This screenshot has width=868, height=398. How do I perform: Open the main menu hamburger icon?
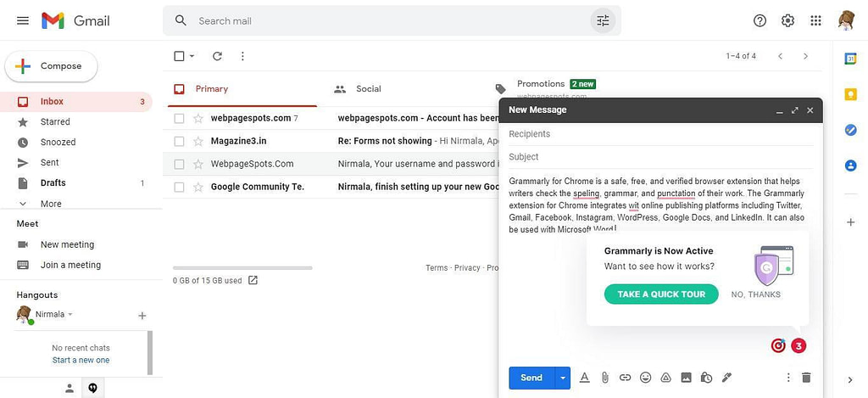(23, 21)
